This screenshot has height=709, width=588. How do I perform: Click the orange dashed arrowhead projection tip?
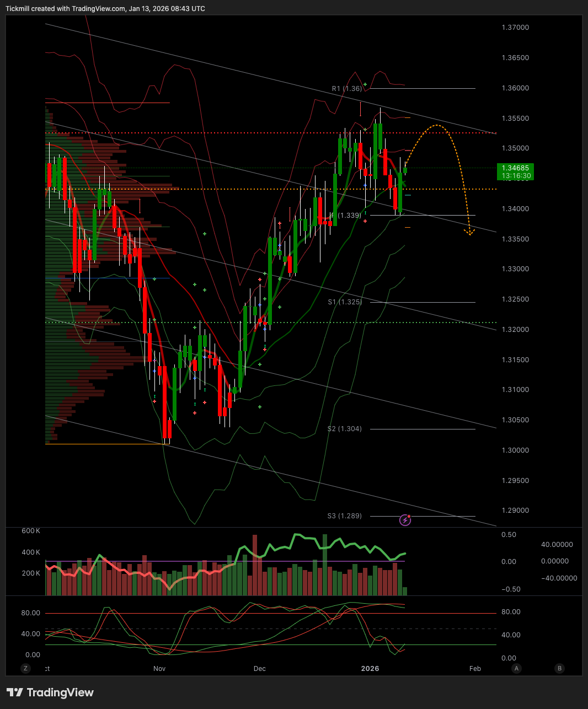click(470, 233)
